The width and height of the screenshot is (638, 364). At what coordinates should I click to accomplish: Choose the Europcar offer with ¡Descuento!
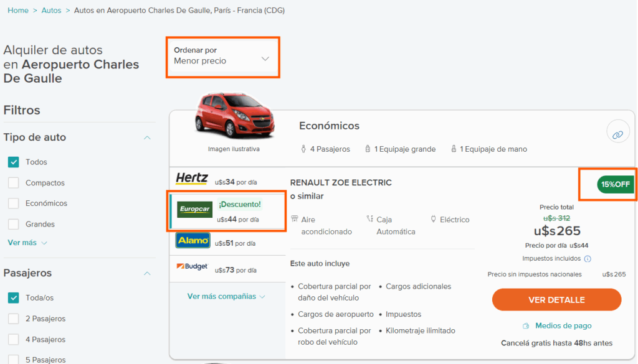pos(227,211)
